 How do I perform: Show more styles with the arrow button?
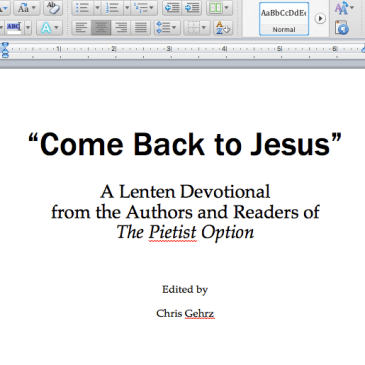pyautogui.click(x=320, y=18)
